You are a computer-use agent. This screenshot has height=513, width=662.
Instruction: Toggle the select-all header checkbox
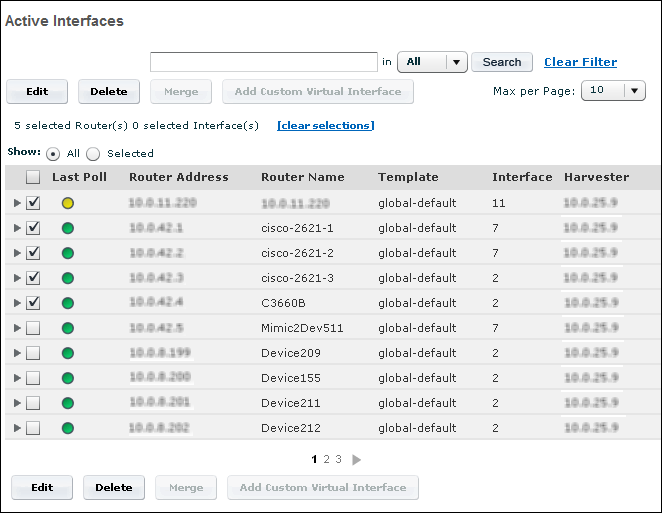33,177
